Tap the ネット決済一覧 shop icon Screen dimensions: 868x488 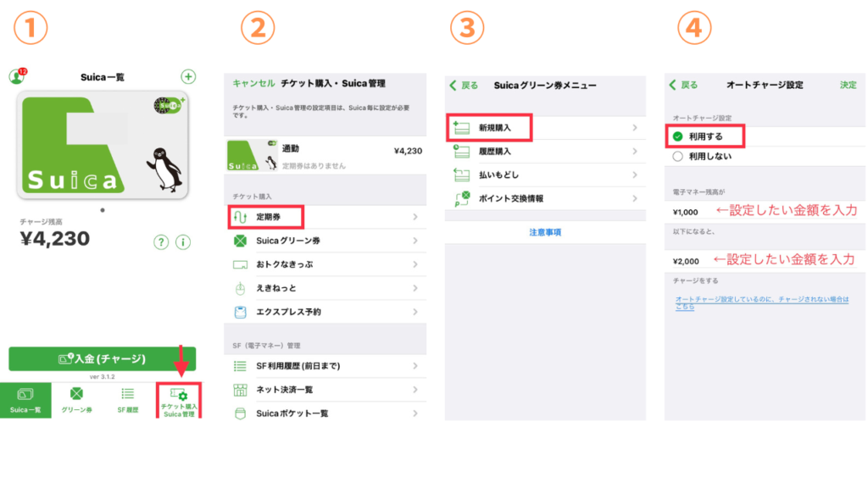click(240, 390)
